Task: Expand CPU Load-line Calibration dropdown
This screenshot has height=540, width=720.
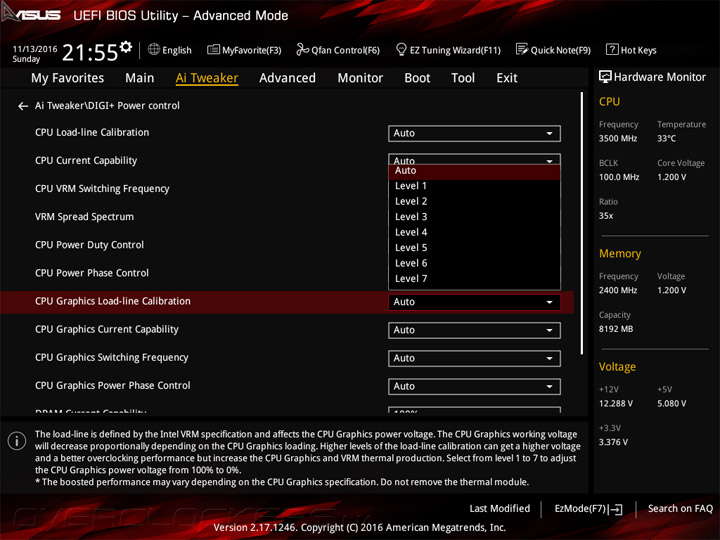Action: pyautogui.click(x=474, y=133)
